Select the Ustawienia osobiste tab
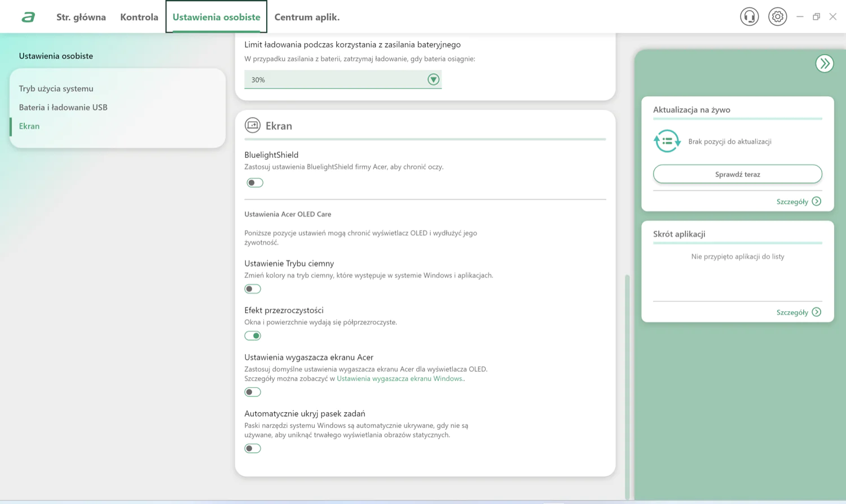The width and height of the screenshot is (846, 504). tap(217, 17)
